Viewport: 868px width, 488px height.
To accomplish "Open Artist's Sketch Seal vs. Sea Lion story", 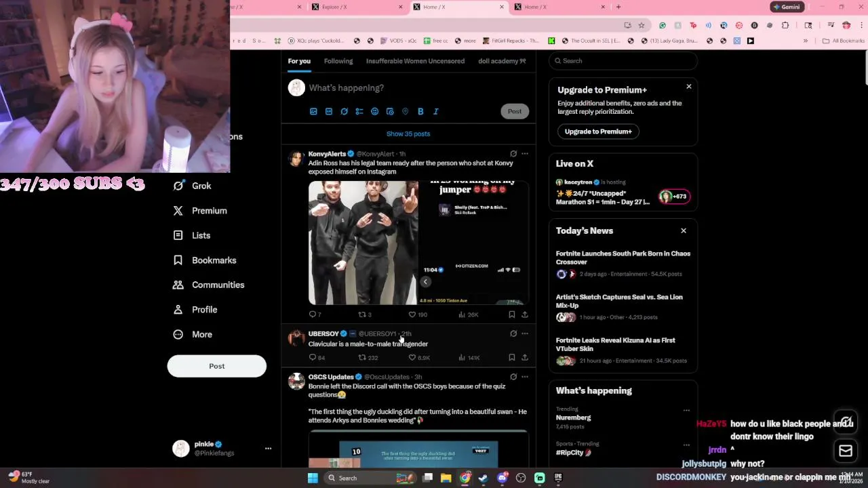I will tap(623, 307).
